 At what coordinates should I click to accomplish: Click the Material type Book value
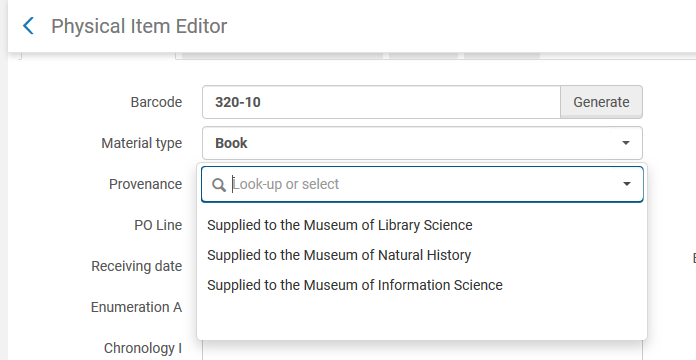pyautogui.click(x=231, y=143)
